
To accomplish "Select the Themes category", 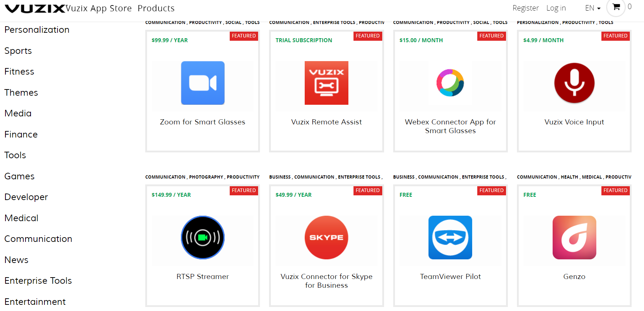I will [x=21, y=93].
